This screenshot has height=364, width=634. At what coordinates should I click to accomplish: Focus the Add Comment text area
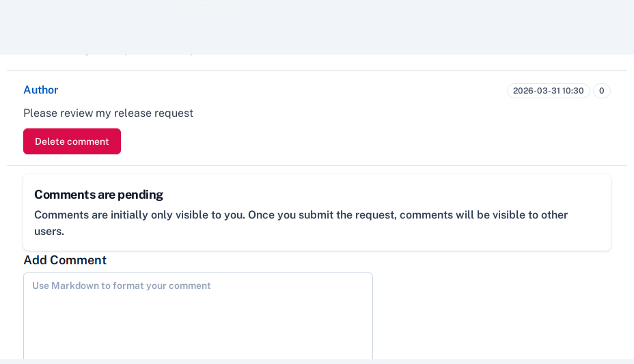198,316
